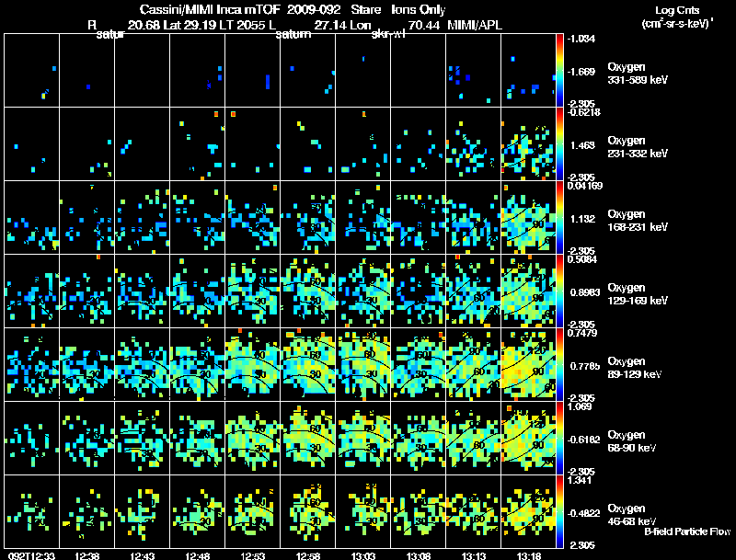Viewport: 736px width, 560px height.
Task: Select the 129-169 keV image panel at 13:03
Action: click(363, 291)
